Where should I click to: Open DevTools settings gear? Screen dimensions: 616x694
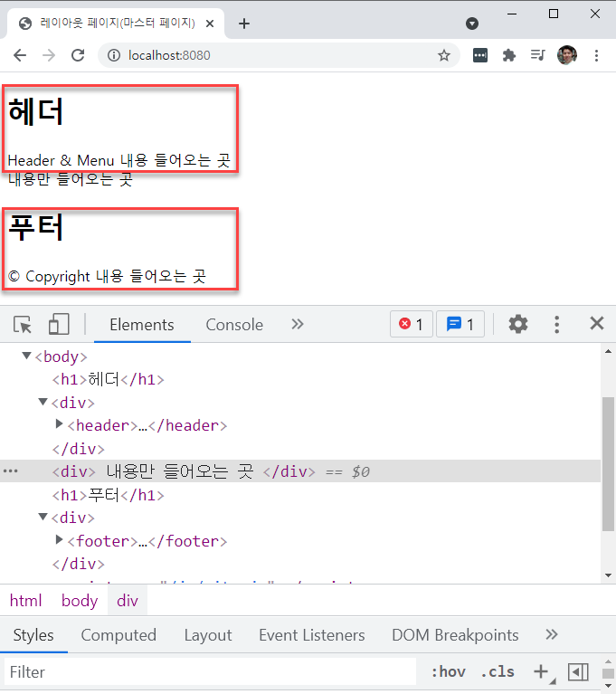[518, 324]
